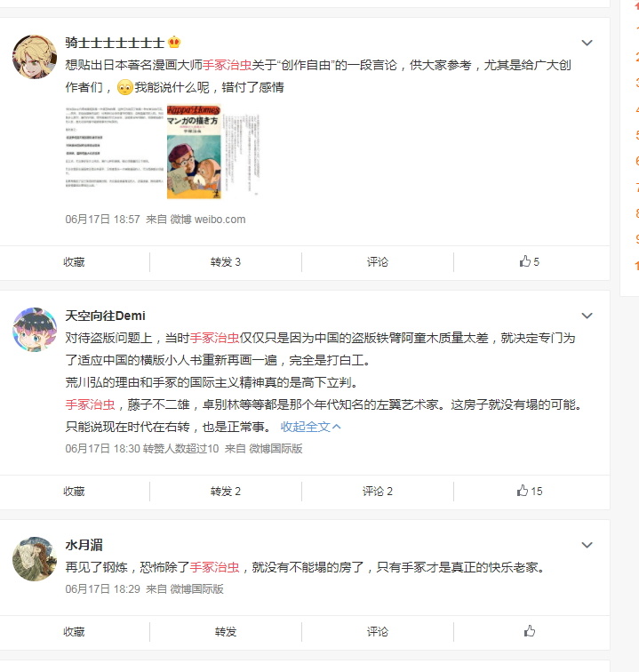Open the avatar of 水月湄

tap(35, 559)
